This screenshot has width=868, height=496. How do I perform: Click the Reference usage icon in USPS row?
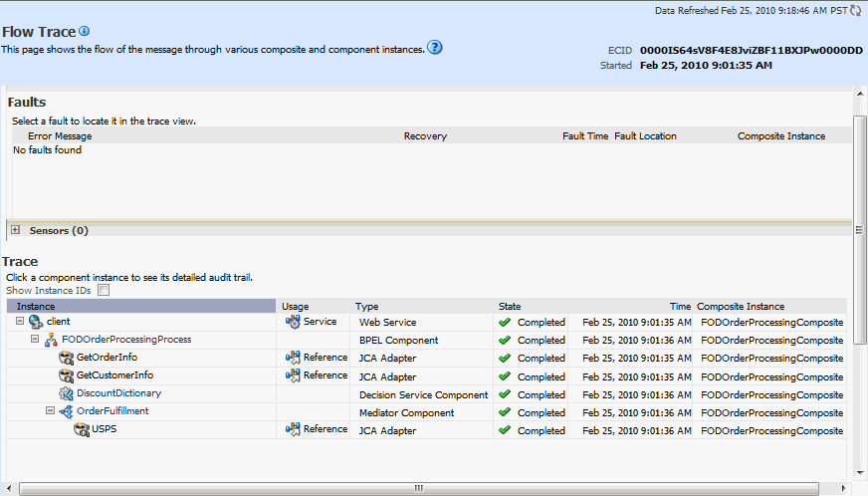click(293, 429)
